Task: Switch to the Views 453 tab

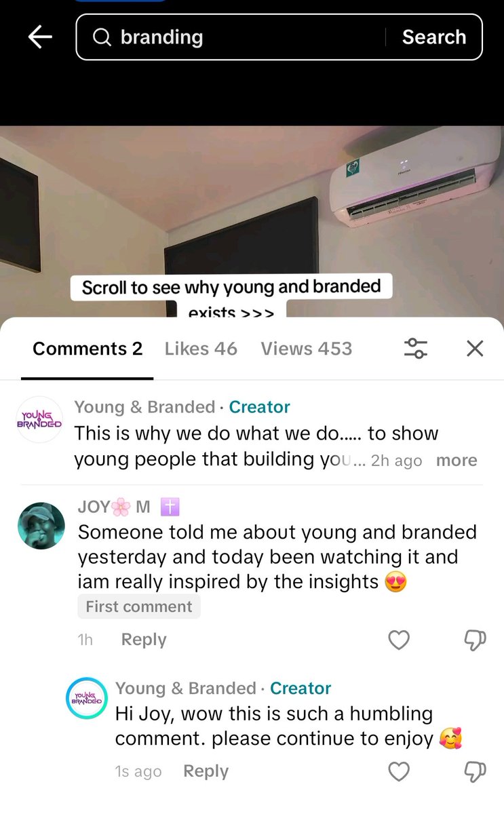Action: (x=307, y=349)
